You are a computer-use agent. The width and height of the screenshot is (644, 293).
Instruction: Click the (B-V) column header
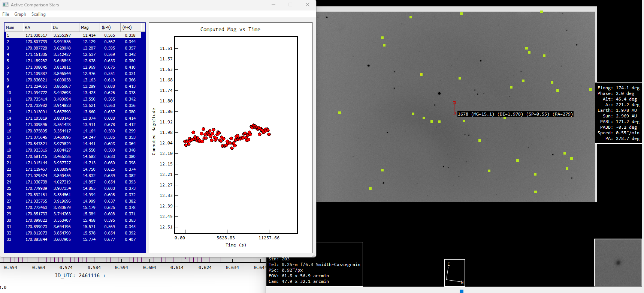pos(110,27)
